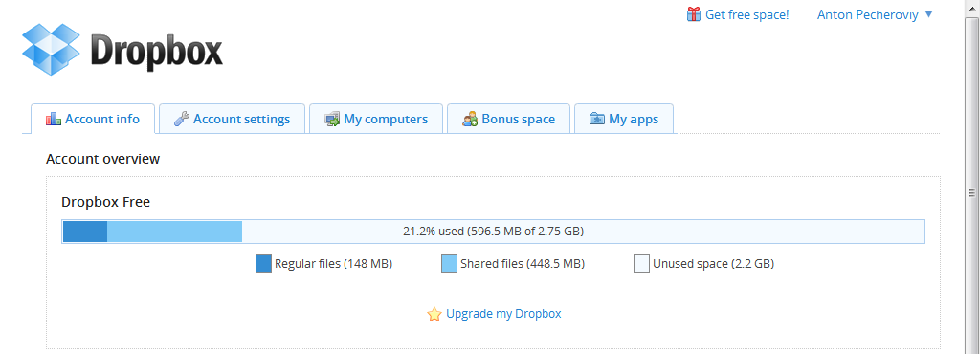The image size is (980, 354).
Task: Click the bar chart icon on Account info tab
Action: 54,119
